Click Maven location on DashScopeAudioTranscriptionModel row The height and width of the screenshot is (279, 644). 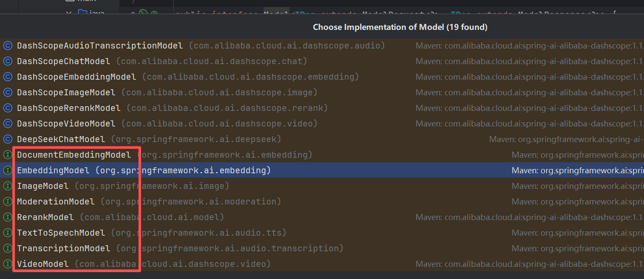530,45
